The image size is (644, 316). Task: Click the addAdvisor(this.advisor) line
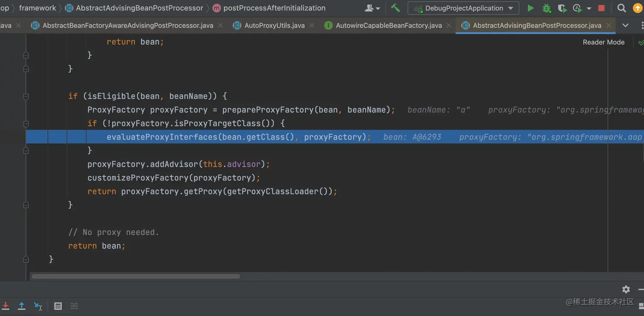coord(178,164)
